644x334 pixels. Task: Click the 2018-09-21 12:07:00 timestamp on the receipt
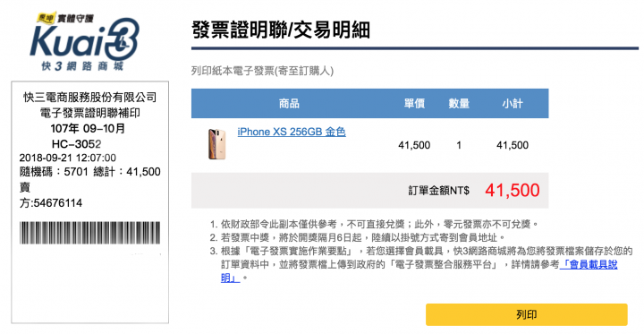pyautogui.click(x=68, y=158)
